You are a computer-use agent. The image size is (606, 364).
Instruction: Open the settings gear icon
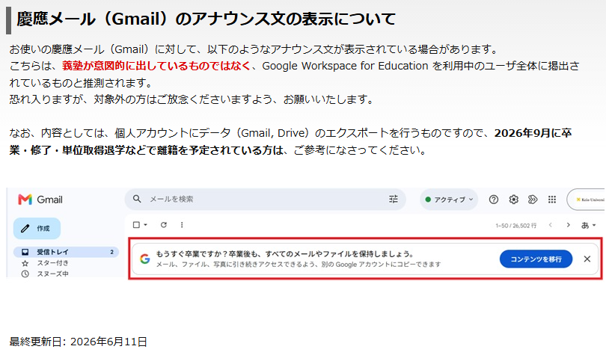[x=513, y=200]
